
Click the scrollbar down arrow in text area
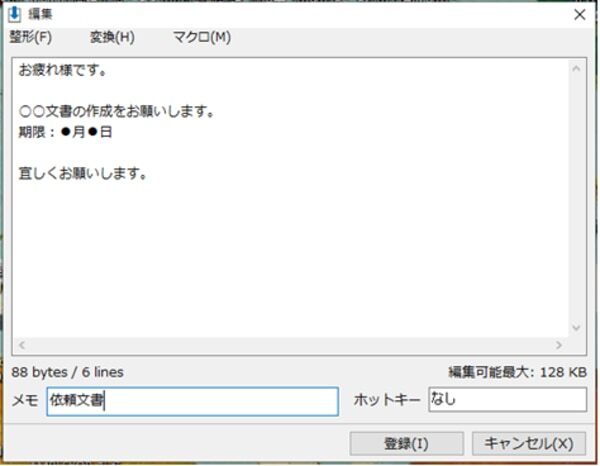tap(576, 328)
